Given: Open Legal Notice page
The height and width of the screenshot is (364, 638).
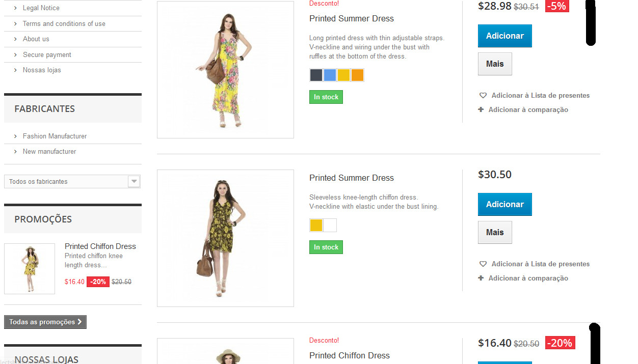Looking at the screenshot, I should (x=41, y=8).
